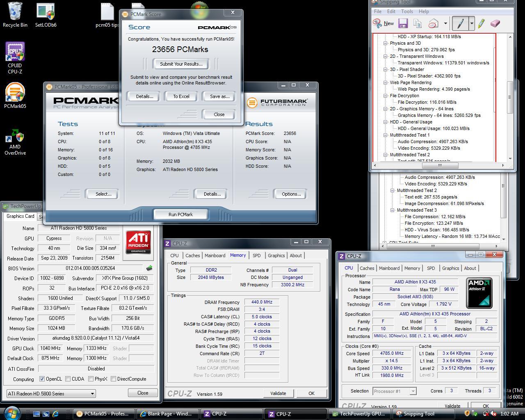Open the ATI Radeon HD 5800 Series dropdown
Viewport: 525px width, 420px height.
(51, 394)
